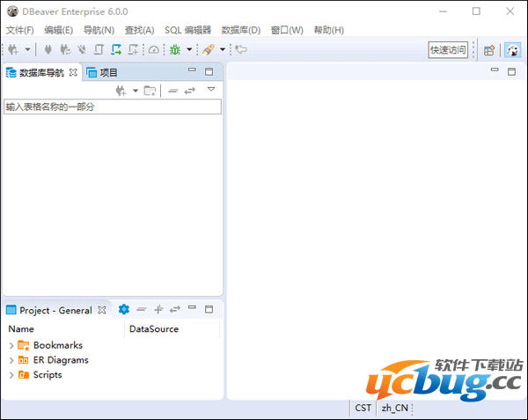The image size is (528, 420).
Task: Select the Bookmarks folder
Action: [50, 345]
